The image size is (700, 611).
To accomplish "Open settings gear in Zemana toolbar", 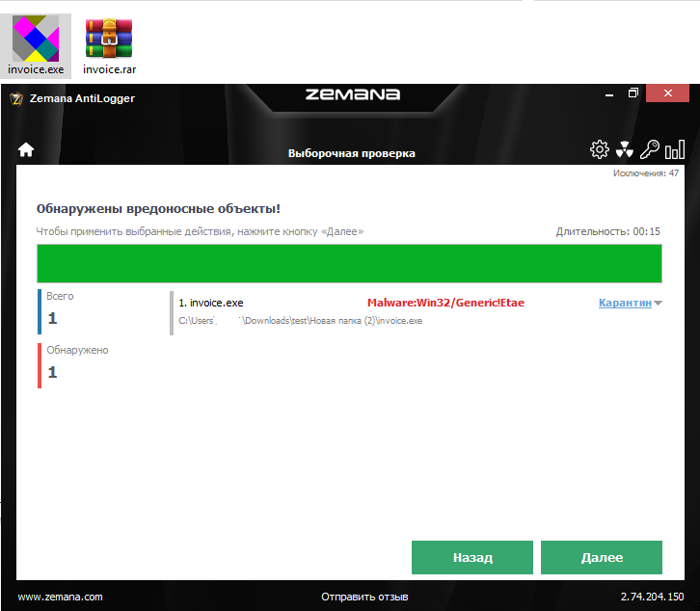I will click(599, 149).
